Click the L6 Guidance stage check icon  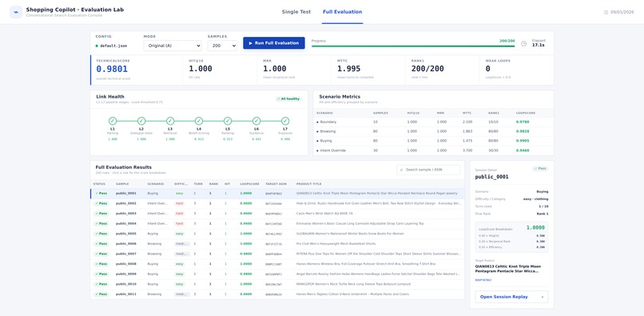(256, 121)
